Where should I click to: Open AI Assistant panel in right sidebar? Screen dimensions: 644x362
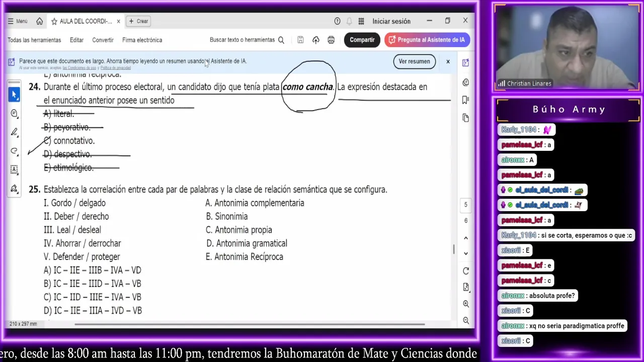tap(465, 63)
